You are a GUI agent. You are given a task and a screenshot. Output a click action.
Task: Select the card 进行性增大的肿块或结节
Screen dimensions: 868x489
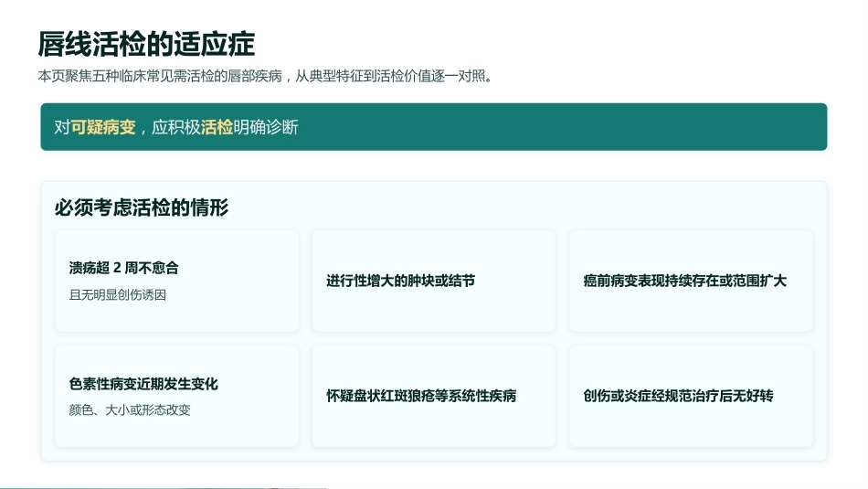click(433, 281)
